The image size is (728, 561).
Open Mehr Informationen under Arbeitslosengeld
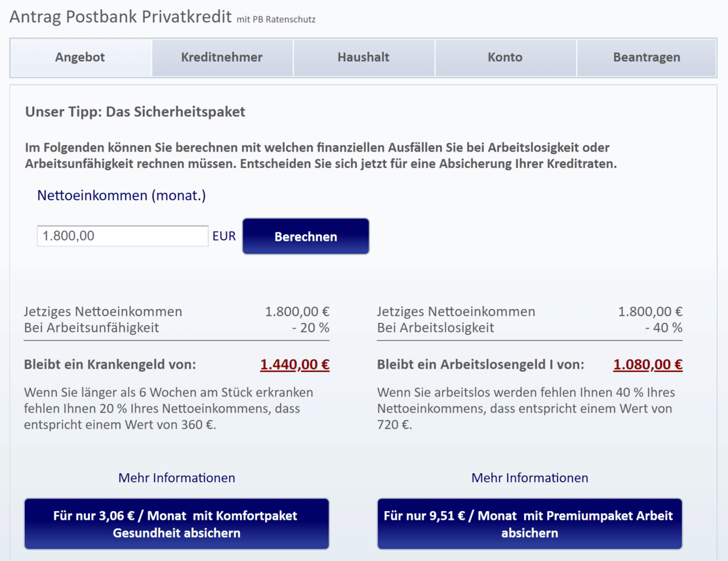pos(530,478)
